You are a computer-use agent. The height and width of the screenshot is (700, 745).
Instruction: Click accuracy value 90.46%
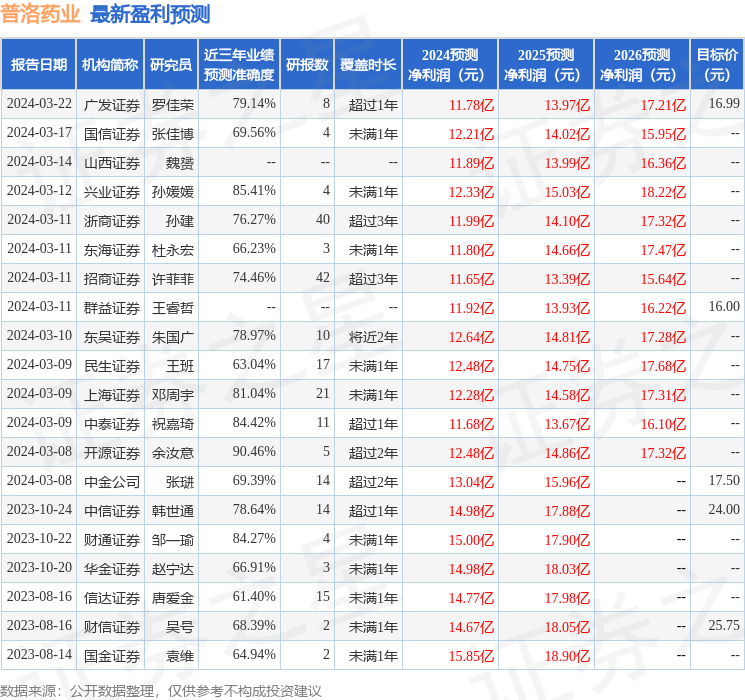pyautogui.click(x=254, y=451)
